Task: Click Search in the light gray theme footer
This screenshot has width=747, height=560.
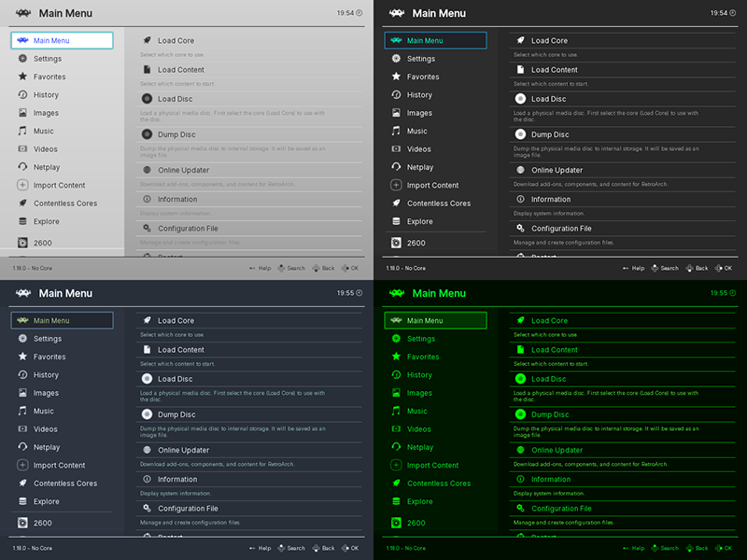Action: click(291, 268)
